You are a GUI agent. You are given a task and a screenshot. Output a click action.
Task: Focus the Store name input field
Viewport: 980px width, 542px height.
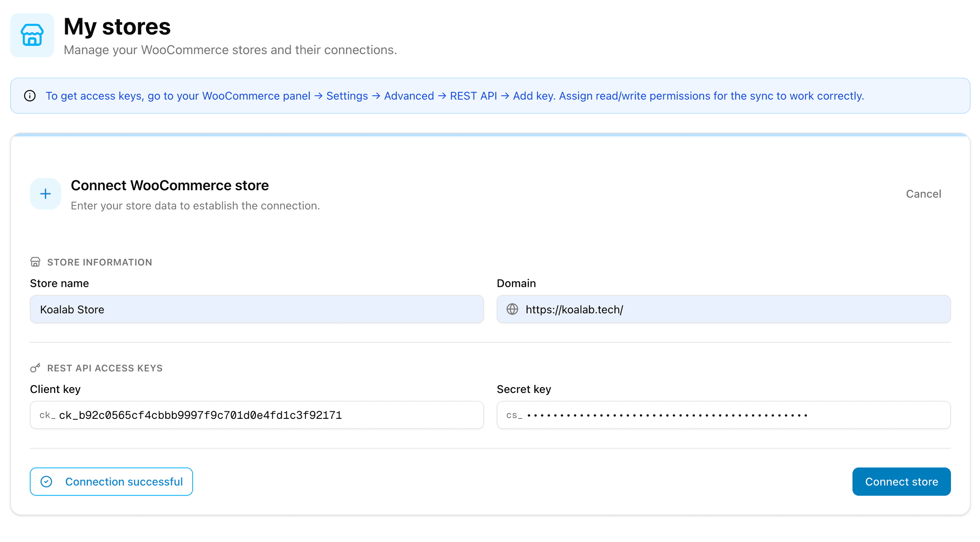tap(257, 309)
